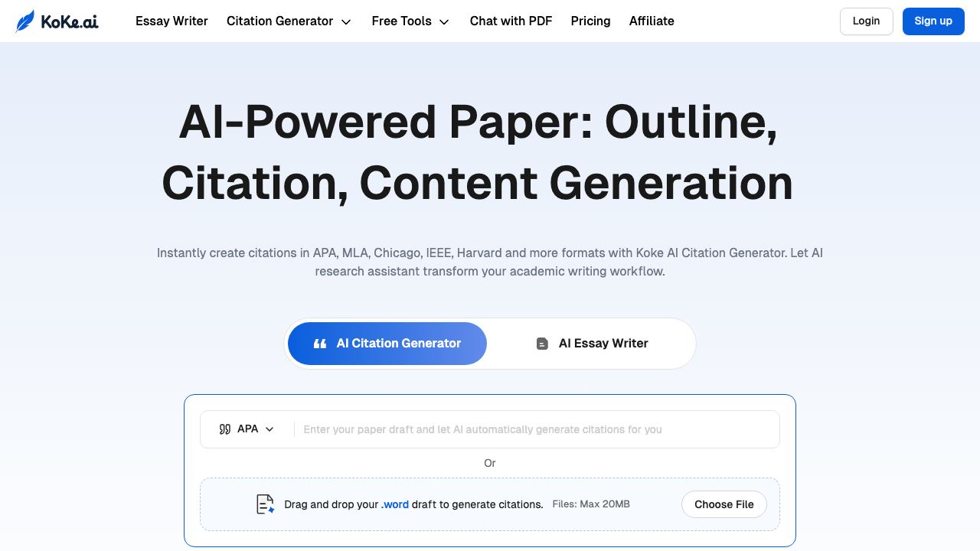
Task: Expand the Free Tools menu chevron
Action: click(444, 22)
